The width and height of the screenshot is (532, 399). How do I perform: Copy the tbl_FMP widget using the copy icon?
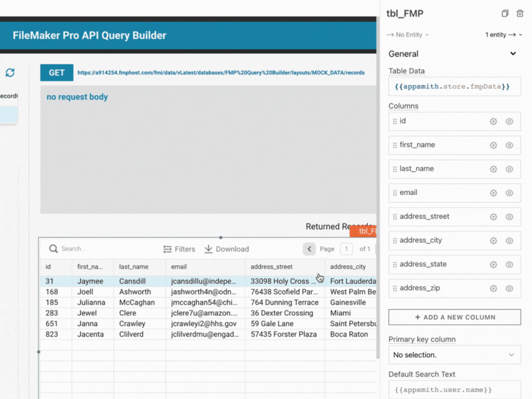click(505, 13)
